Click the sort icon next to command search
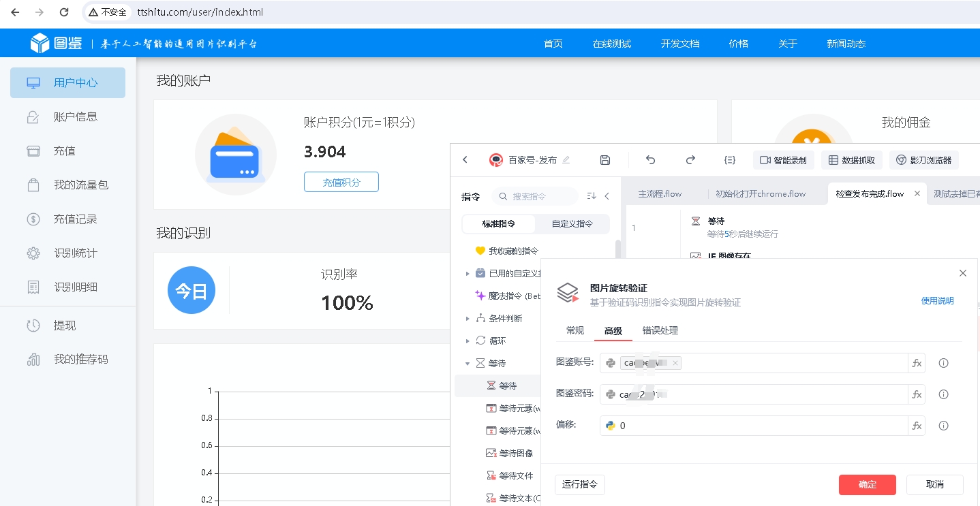 point(592,196)
